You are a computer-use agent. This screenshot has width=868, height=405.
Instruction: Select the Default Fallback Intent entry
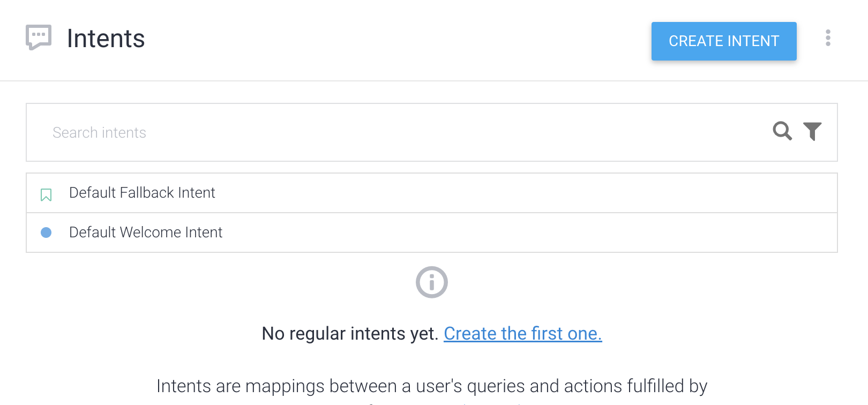coord(142,193)
